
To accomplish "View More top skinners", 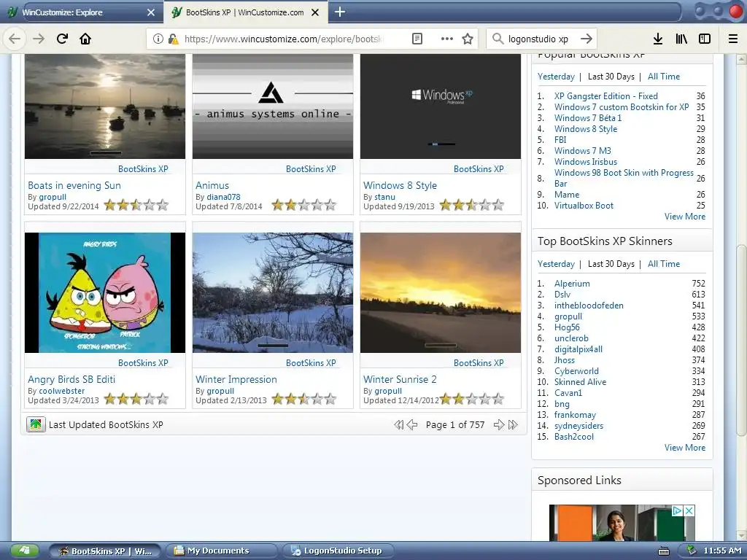I will [684, 448].
